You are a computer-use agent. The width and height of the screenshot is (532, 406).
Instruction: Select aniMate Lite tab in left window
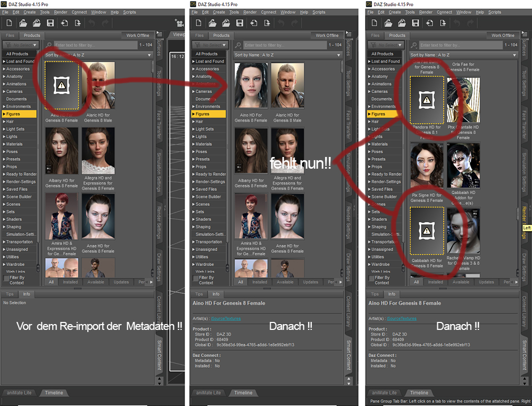19,393
